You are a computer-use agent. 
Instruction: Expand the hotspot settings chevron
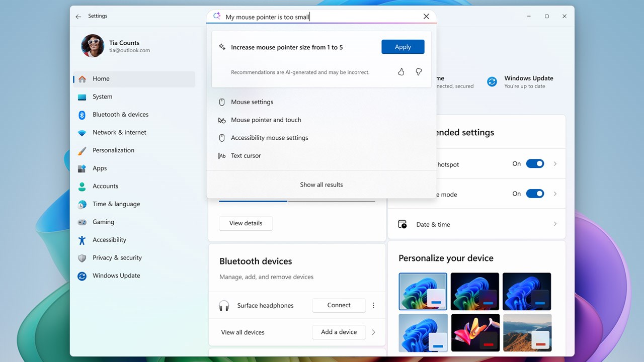click(x=555, y=164)
